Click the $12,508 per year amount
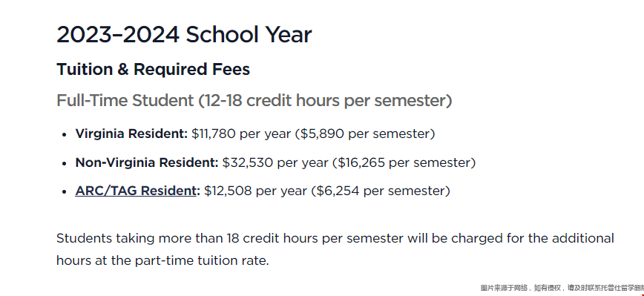The width and height of the screenshot is (644, 296). tap(255, 191)
